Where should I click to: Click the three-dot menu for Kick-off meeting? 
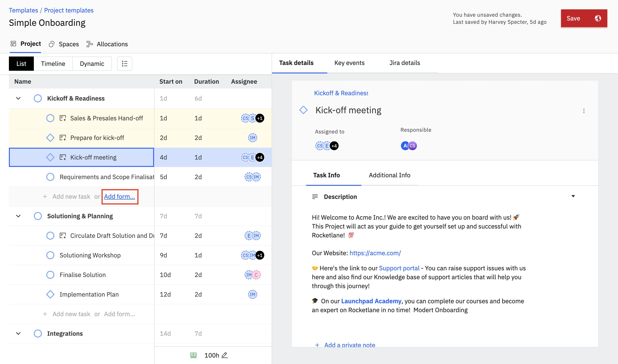584,111
